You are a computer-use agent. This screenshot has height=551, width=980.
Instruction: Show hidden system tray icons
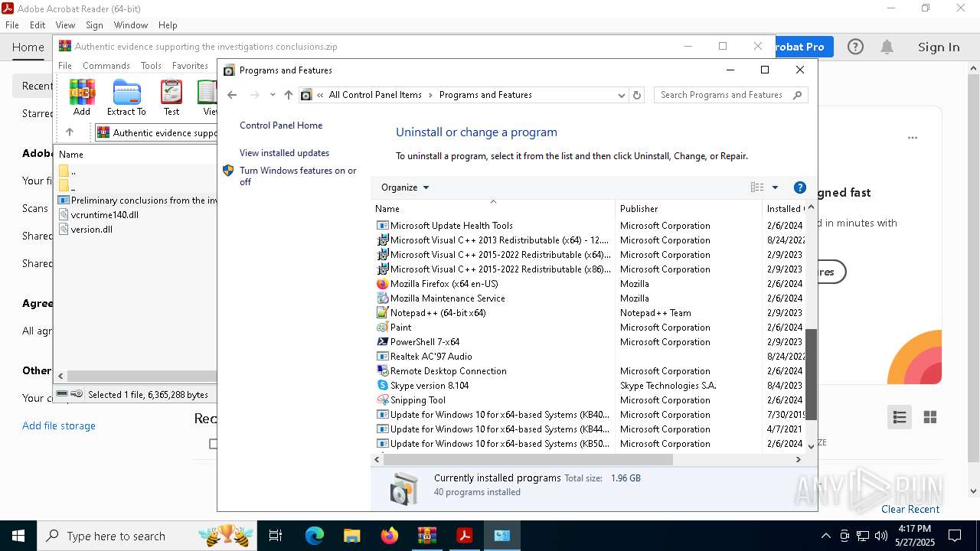tap(825, 536)
